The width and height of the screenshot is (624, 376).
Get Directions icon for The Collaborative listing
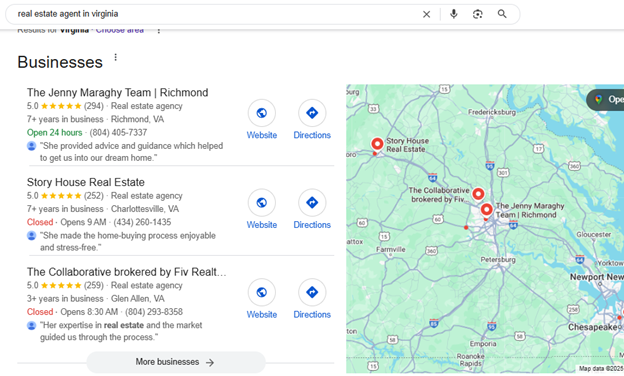coord(312,292)
